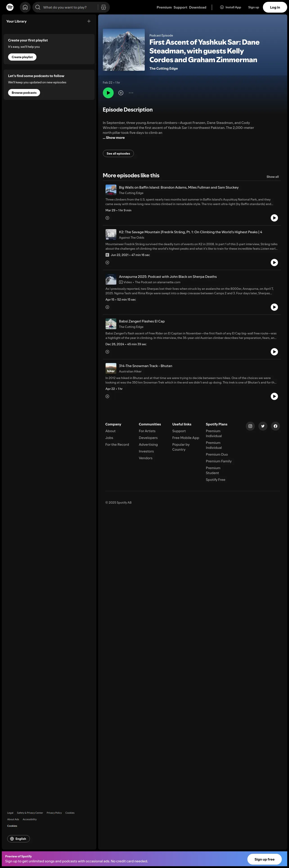
Task: Show all similar episodes
Action: (273, 177)
